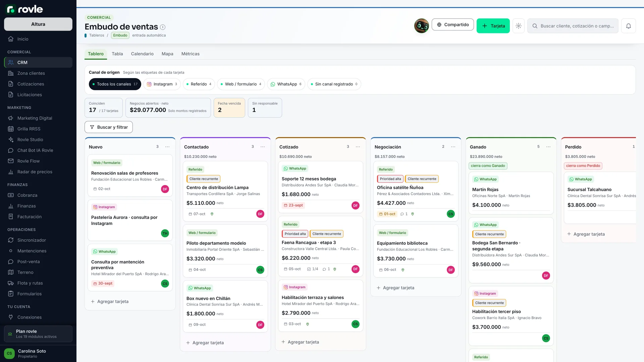Open Grilla RRSS module

38,129
